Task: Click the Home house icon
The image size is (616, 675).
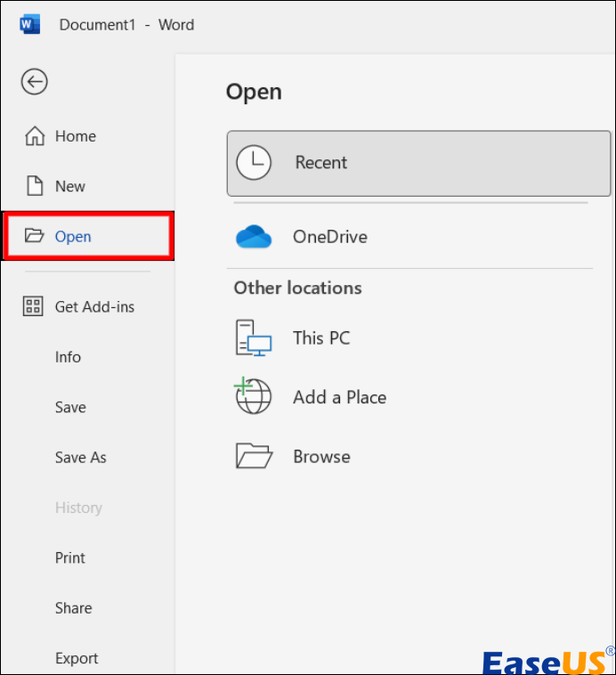Action: point(35,136)
